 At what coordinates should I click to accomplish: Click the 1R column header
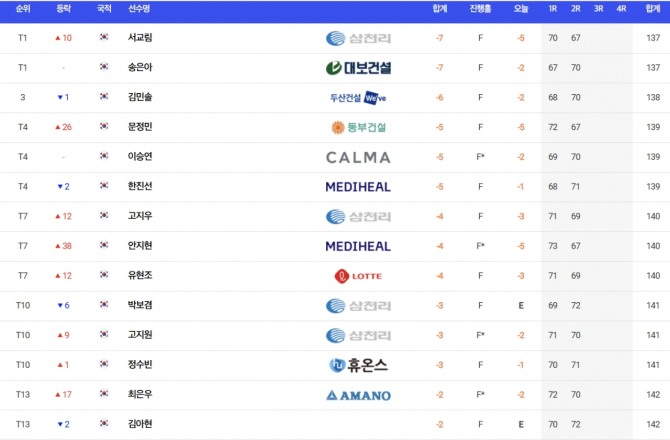(553, 9)
